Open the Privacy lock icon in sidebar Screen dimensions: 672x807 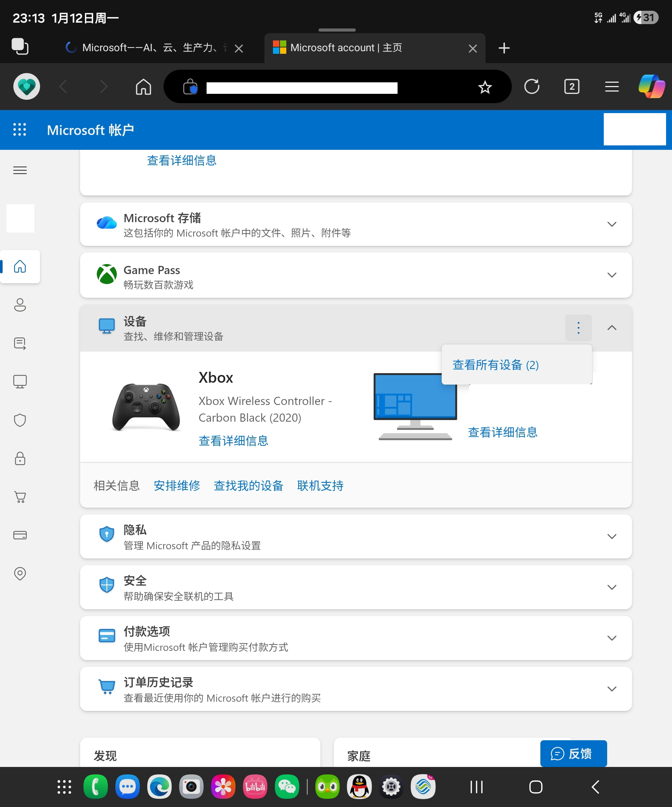pyautogui.click(x=20, y=458)
